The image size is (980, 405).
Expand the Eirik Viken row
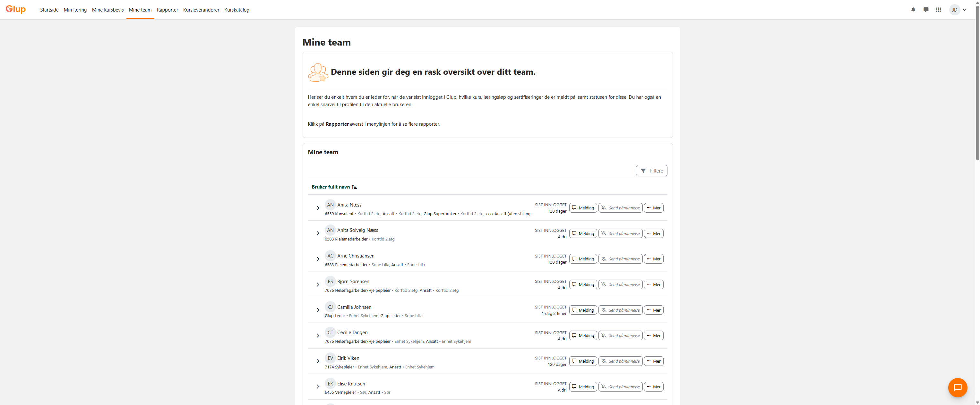tap(318, 361)
